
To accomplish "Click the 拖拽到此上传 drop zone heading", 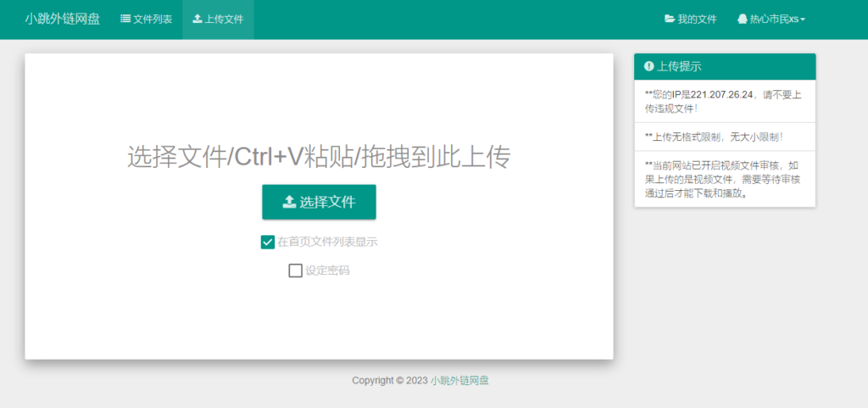I will point(319,157).
